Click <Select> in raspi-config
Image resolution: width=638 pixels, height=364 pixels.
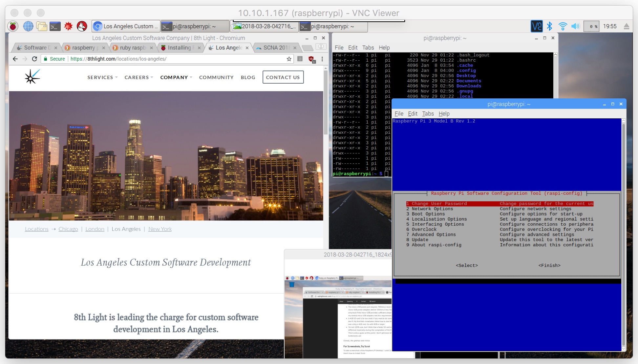pyautogui.click(x=467, y=266)
